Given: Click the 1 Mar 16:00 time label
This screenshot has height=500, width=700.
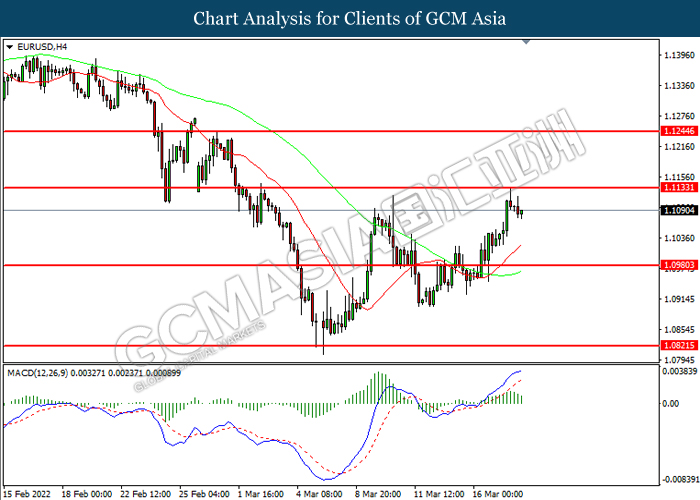Looking at the screenshot, I should point(261,494).
